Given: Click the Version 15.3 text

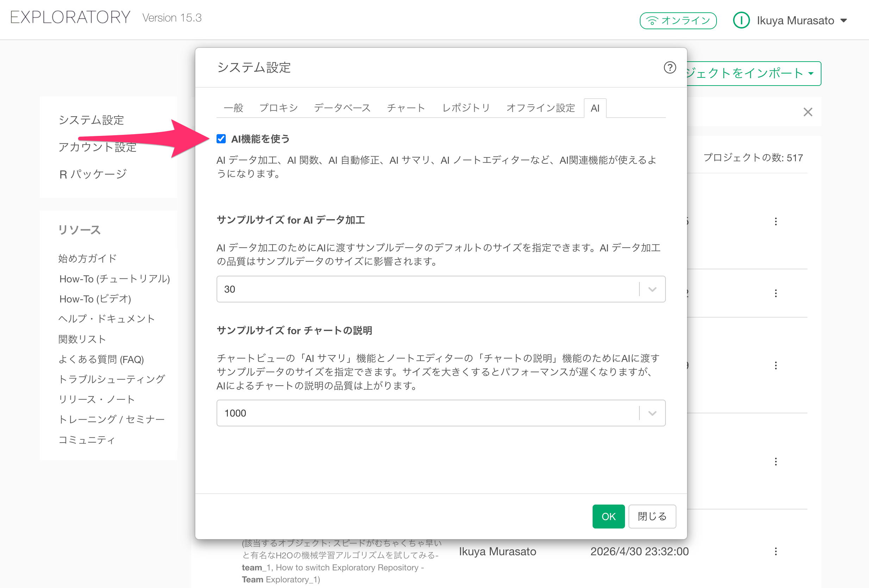Looking at the screenshot, I should click(172, 18).
